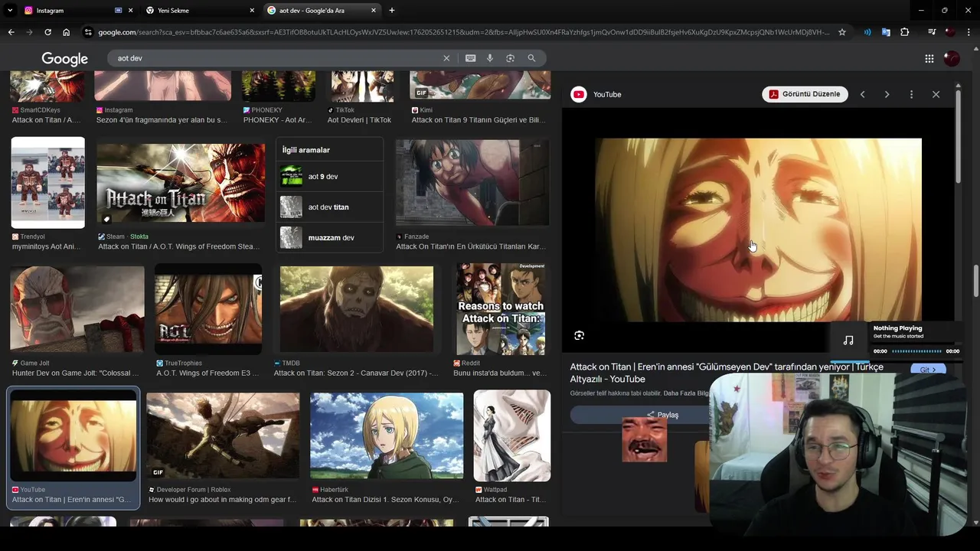Close the image preview panel

tap(936, 94)
